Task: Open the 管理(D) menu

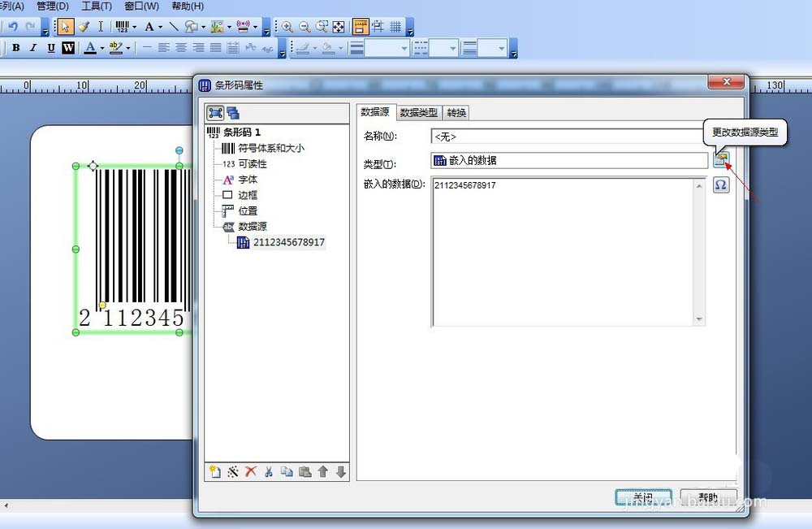Action: 53,7
